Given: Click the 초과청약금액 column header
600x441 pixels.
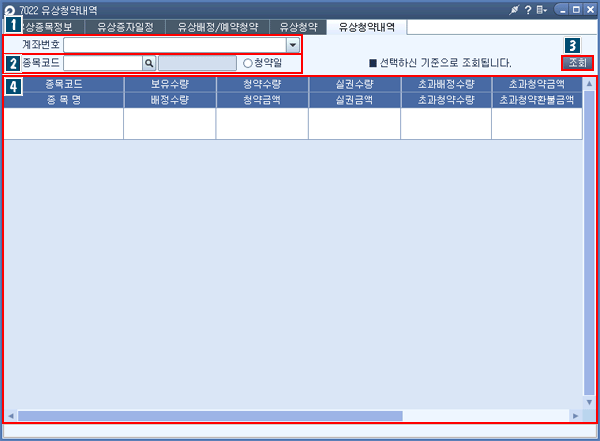Looking at the screenshot, I should pyautogui.click(x=537, y=84).
